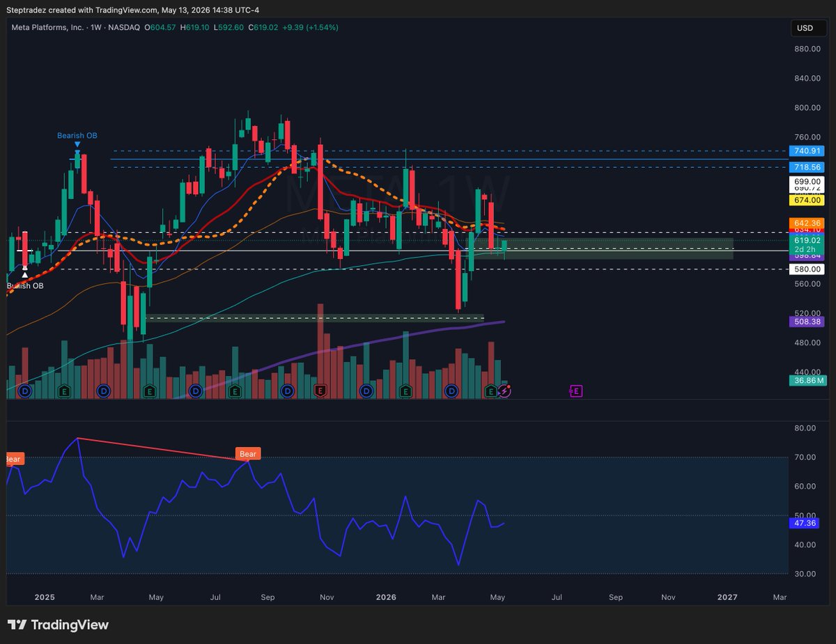This screenshot has height=644, width=836.
Task: Click the L592.60 low value
Action: tap(229, 27)
